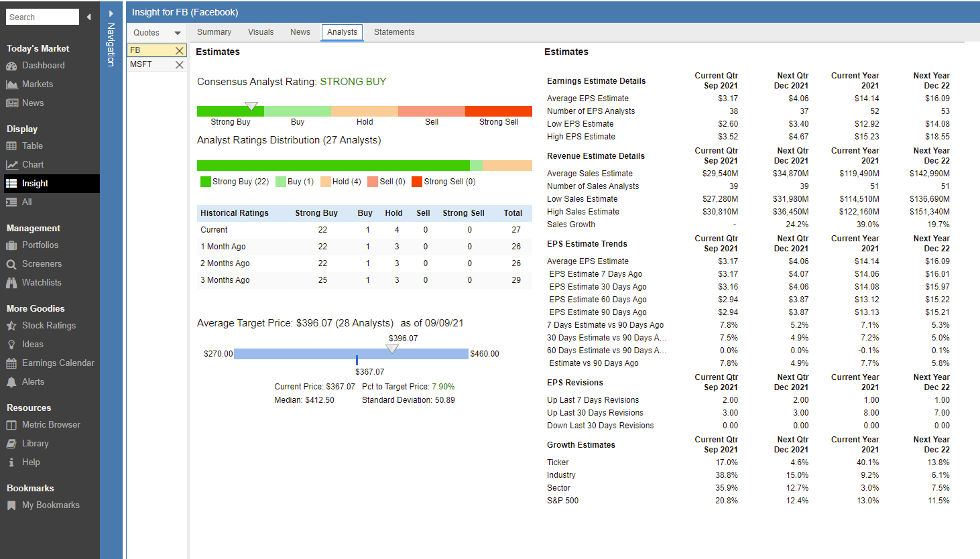Click the Navigation vertical label
980x559 pixels.
point(111,45)
